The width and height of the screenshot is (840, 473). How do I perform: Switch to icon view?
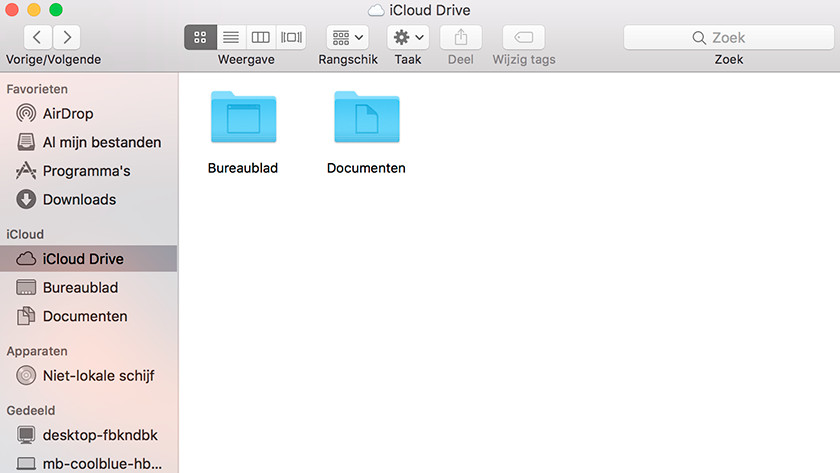tap(200, 37)
